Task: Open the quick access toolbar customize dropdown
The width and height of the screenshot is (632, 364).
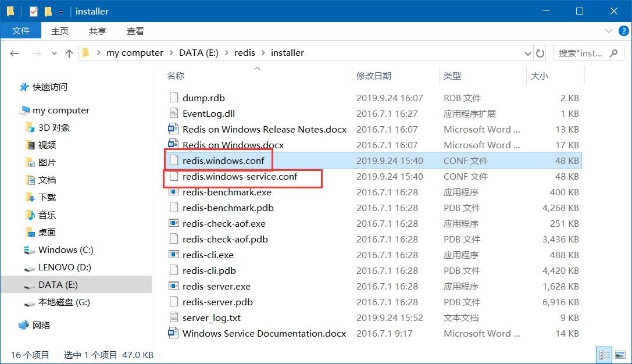Action: point(60,10)
